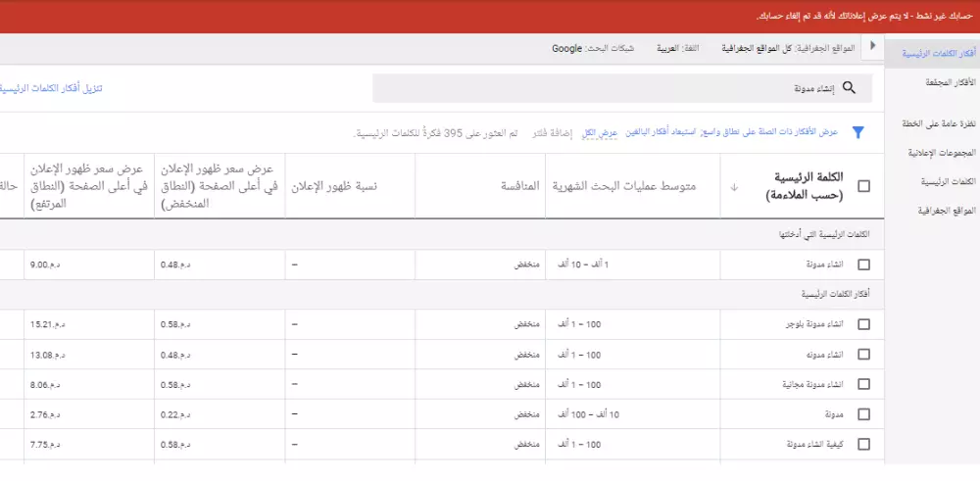Image resolution: width=980 pixels, height=481 pixels.
Task: Click keyword text انشاء مدونة بلوجر
Action: pos(813,324)
